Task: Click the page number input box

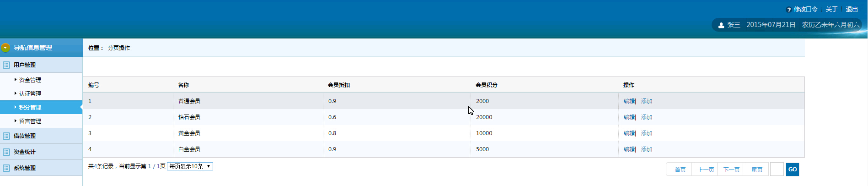Action: pos(777,170)
